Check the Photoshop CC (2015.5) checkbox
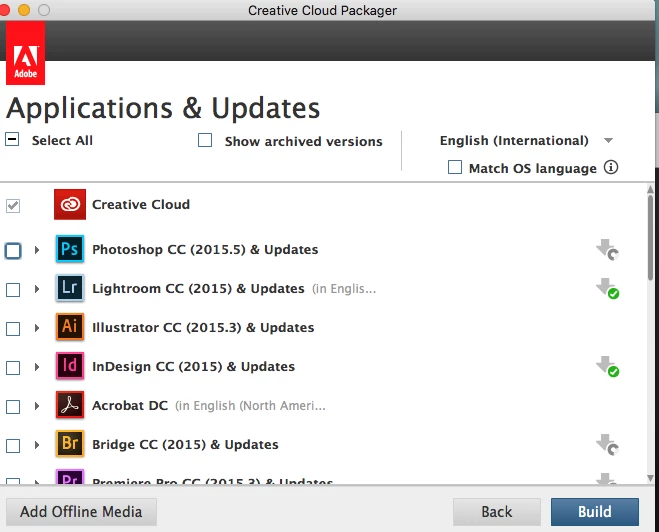Viewport: 659px width, 532px height. coord(13,251)
